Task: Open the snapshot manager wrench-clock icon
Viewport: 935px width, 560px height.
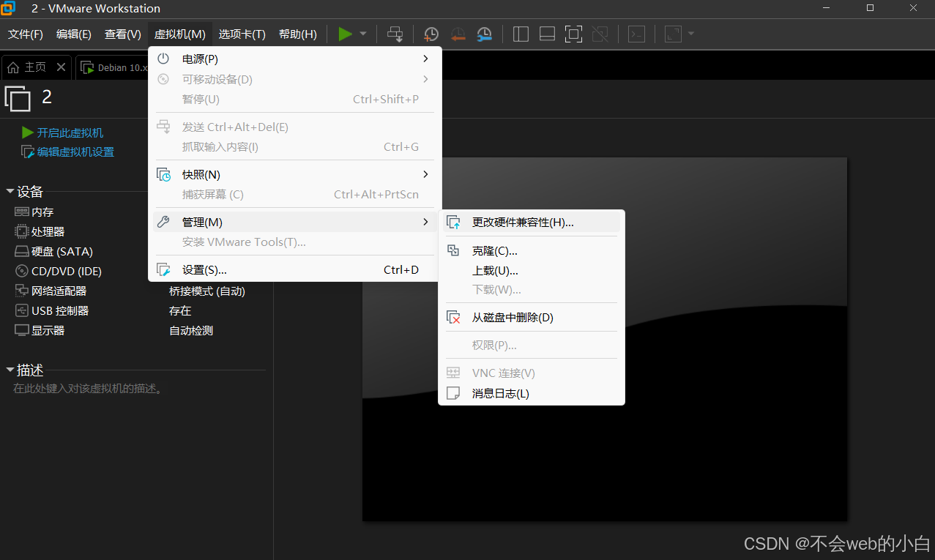Action: pos(484,34)
